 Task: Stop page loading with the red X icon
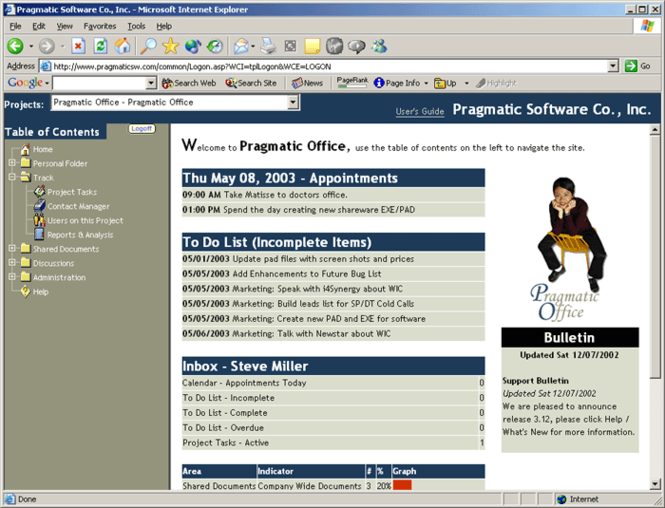[x=78, y=46]
